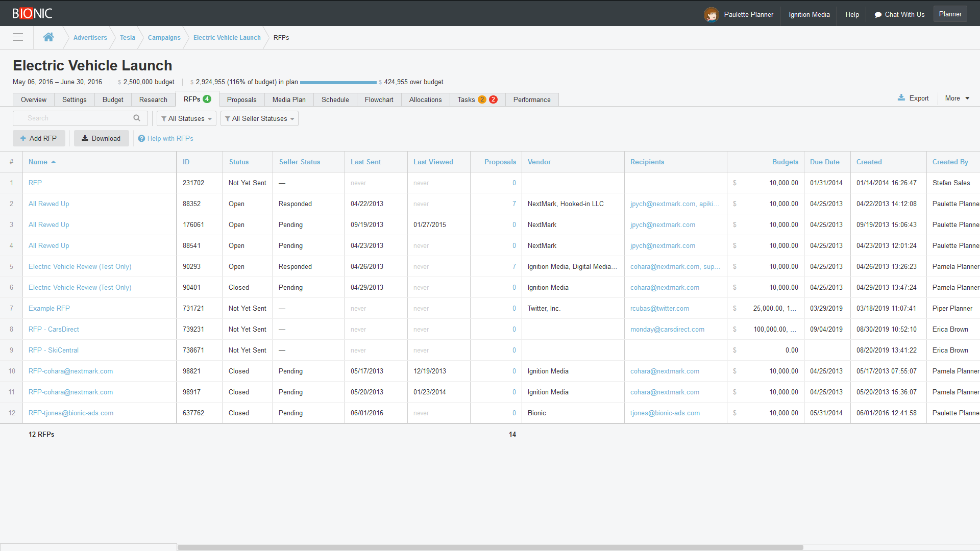Open the Example RFP link
The width and height of the screenshot is (980, 551).
click(x=49, y=308)
